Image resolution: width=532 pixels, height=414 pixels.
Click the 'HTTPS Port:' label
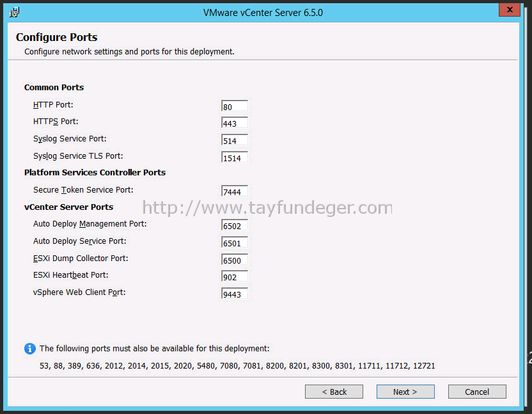pyautogui.click(x=56, y=122)
